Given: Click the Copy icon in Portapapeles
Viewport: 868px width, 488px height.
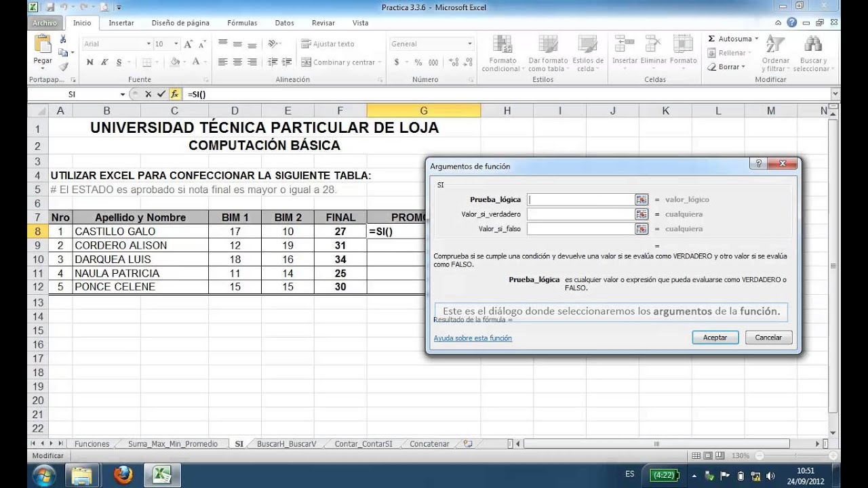Looking at the screenshot, I should pyautogui.click(x=63, y=53).
